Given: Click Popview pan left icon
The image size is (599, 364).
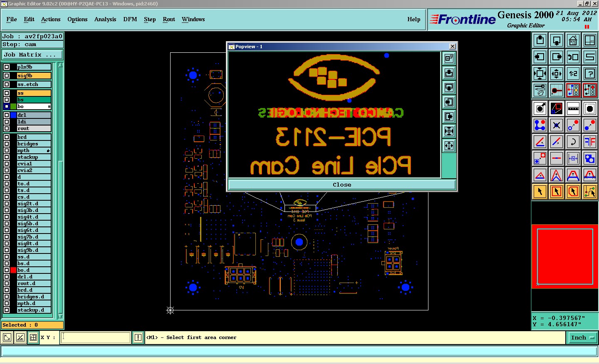Looking at the screenshot, I should [449, 102].
